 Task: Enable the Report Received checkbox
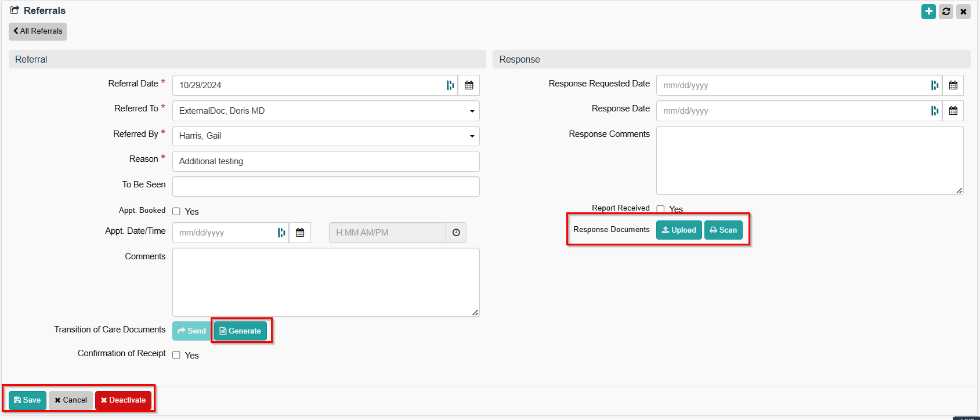pyautogui.click(x=660, y=209)
